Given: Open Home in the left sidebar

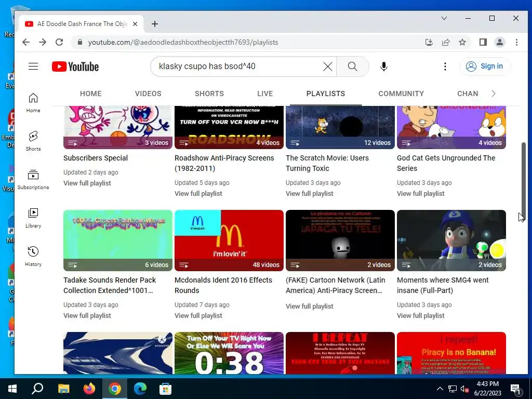Looking at the screenshot, I should (x=33, y=103).
